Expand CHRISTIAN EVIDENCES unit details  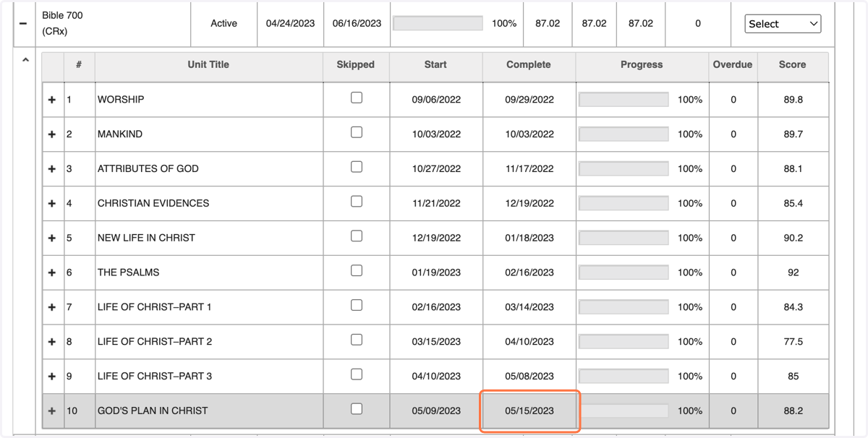(x=52, y=204)
